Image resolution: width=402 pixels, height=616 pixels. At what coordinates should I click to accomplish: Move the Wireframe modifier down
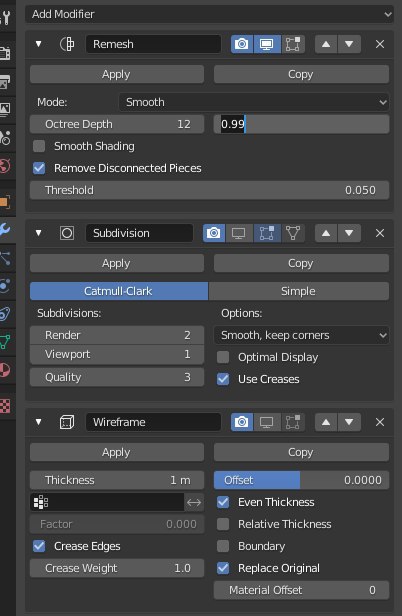(349, 422)
